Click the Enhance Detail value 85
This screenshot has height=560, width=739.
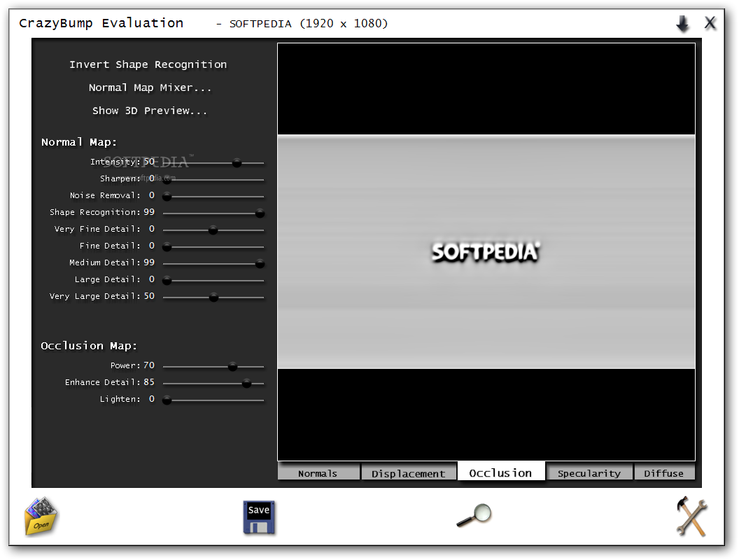pos(149,381)
